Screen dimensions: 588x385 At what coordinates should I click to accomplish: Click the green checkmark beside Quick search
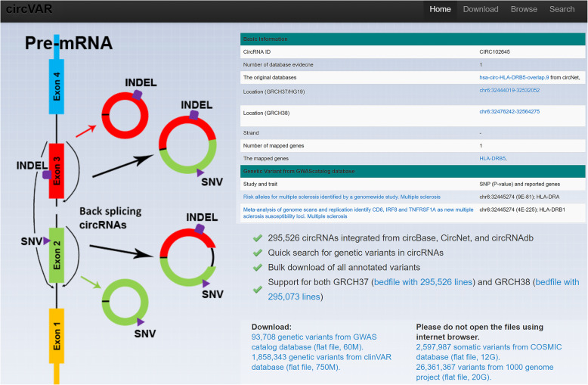[258, 253]
